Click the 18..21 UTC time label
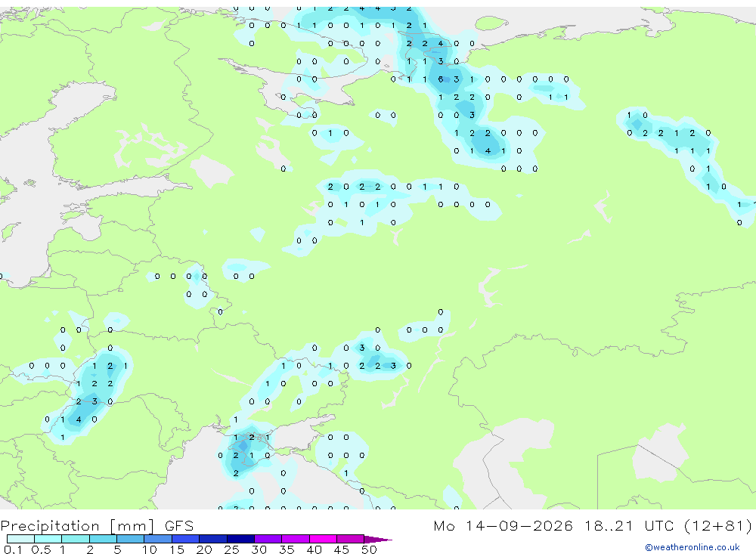The image size is (756, 554). click(630, 525)
